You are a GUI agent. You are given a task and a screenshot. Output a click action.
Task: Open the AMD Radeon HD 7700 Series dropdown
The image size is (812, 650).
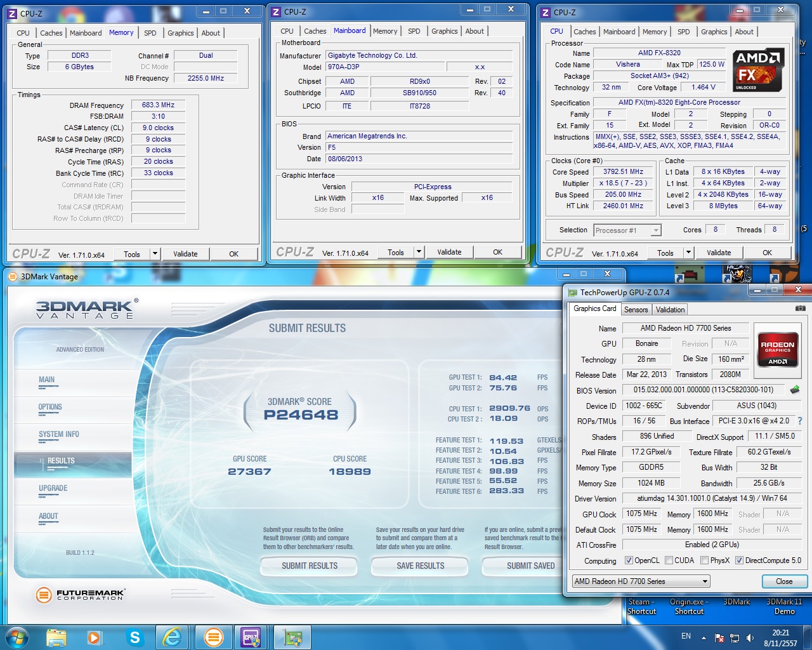point(641,581)
